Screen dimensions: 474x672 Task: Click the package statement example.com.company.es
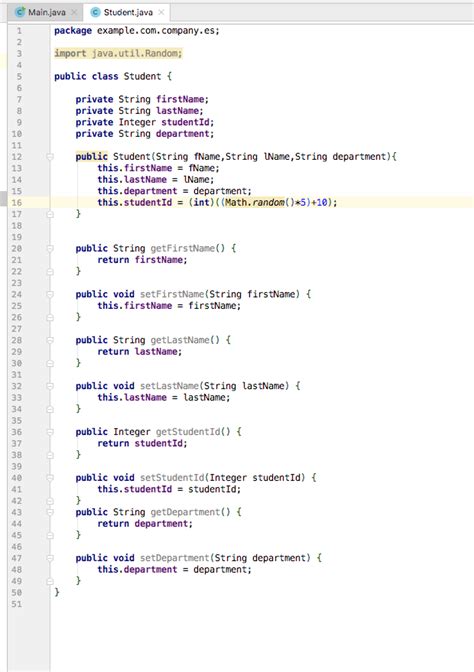coord(137,31)
